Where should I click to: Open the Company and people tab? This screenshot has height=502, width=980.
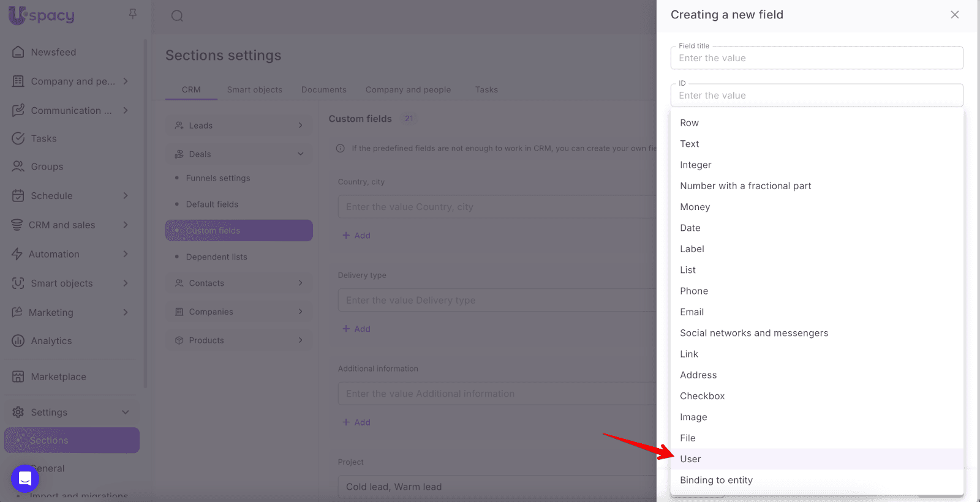point(408,89)
